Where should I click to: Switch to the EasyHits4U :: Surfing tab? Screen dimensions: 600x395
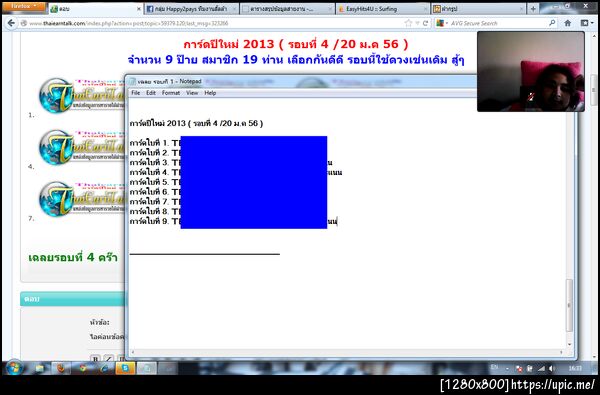click(x=383, y=9)
